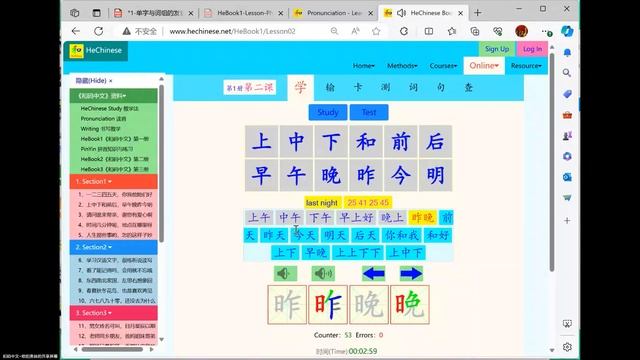
Task: Click the Test button
Action: tap(369, 112)
